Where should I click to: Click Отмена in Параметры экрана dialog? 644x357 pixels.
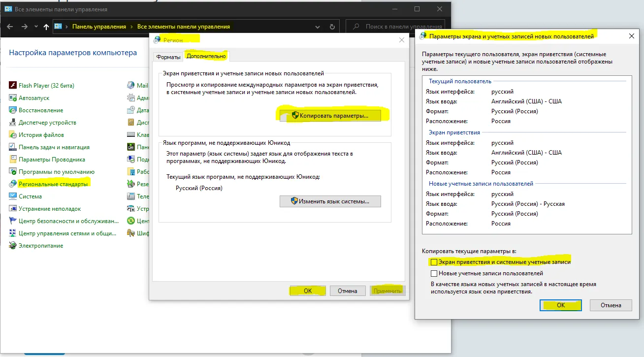(x=611, y=305)
